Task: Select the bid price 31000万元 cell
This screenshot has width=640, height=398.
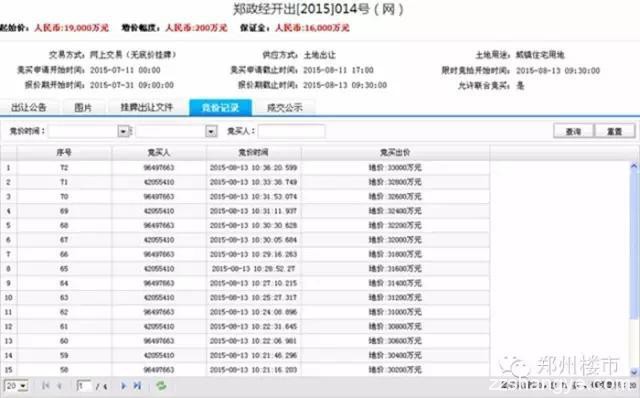Action: 395,312
